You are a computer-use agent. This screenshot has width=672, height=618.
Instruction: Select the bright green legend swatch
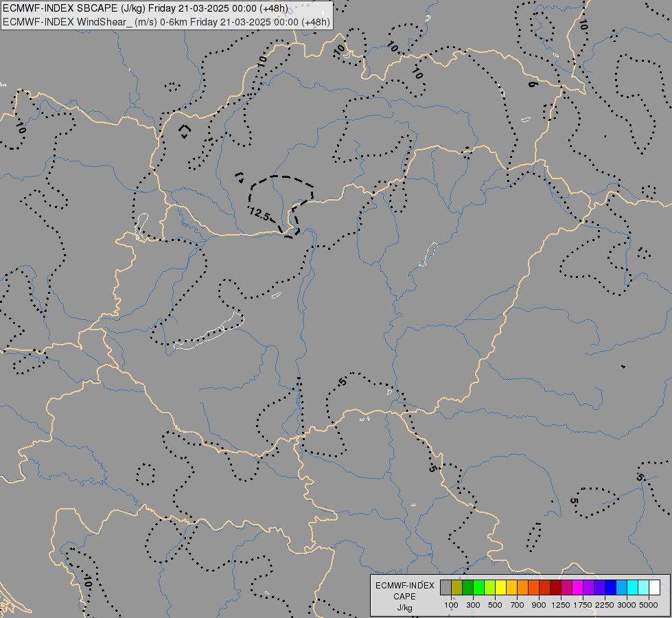[478, 587]
